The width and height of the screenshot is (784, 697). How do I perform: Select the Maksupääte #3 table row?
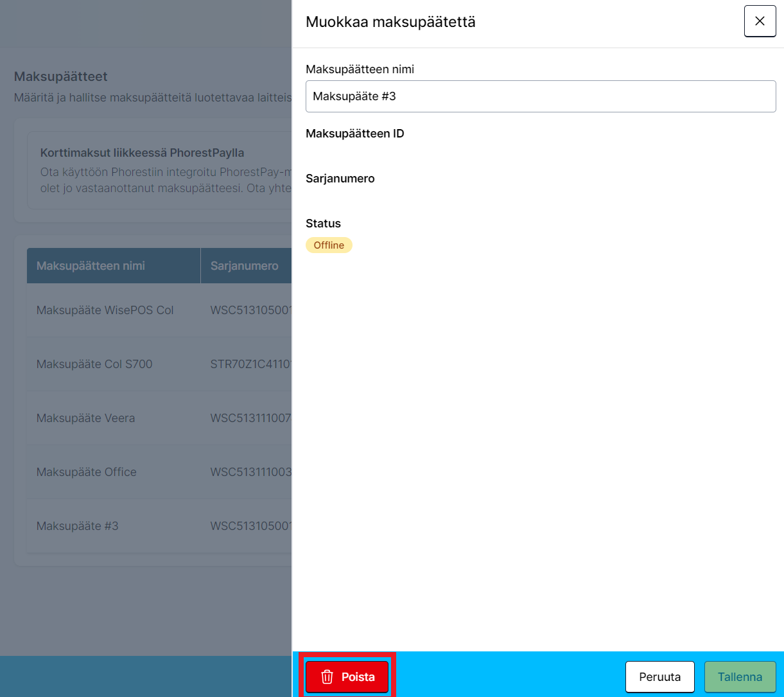click(159, 526)
